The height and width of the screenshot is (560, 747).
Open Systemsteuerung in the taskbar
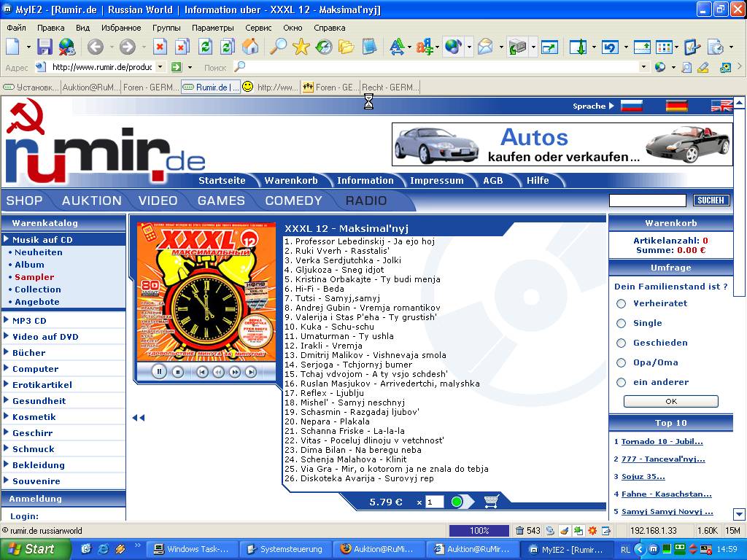point(285,549)
